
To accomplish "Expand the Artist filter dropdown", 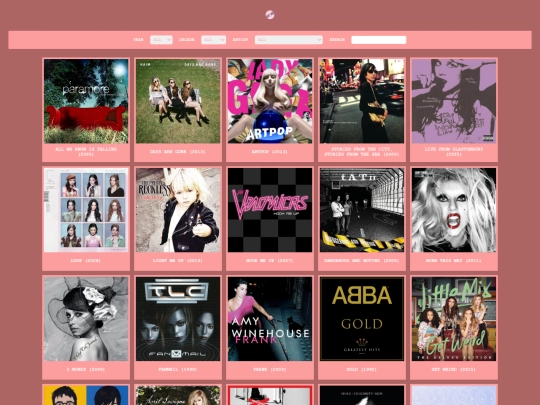I will [x=289, y=40].
